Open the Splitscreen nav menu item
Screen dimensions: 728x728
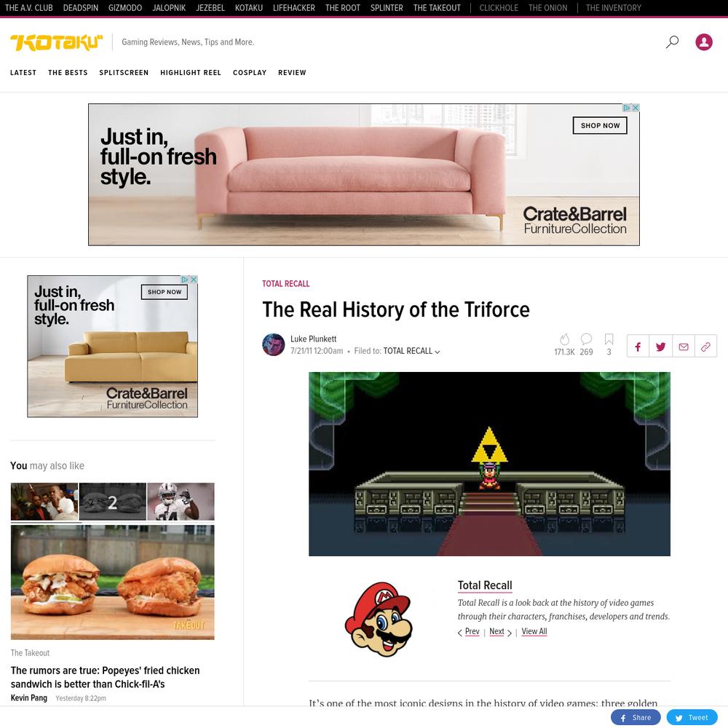(x=124, y=72)
